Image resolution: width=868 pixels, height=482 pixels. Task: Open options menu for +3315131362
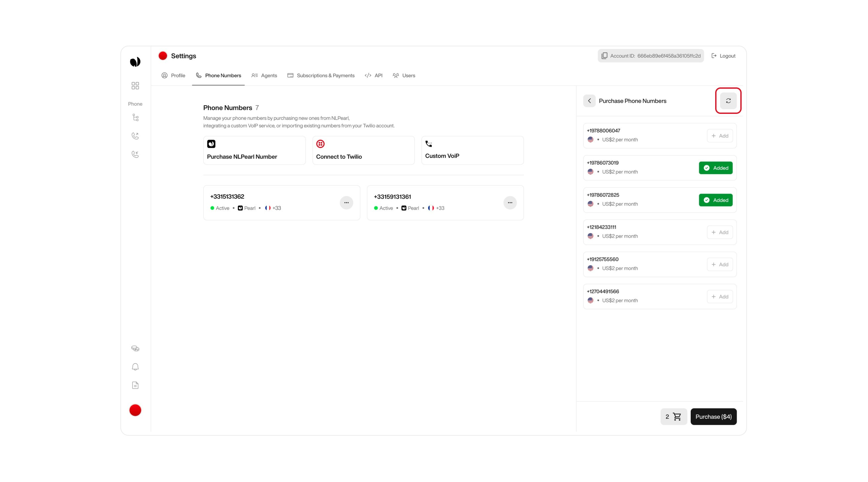point(346,202)
